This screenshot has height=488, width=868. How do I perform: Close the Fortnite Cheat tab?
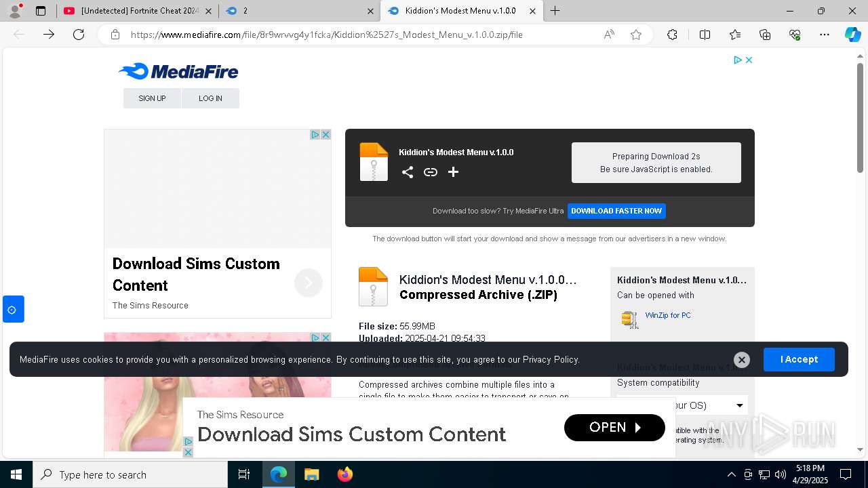(x=208, y=11)
